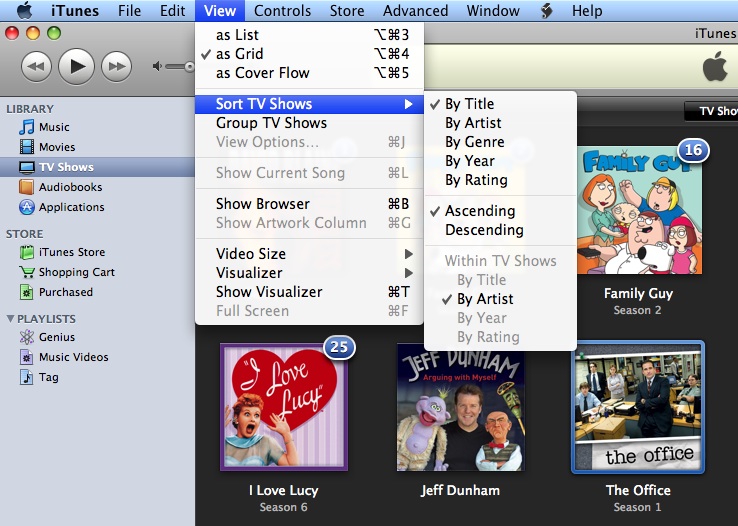The image size is (738, 526).
Task: Choose view as List
Action: coord(309,35)
